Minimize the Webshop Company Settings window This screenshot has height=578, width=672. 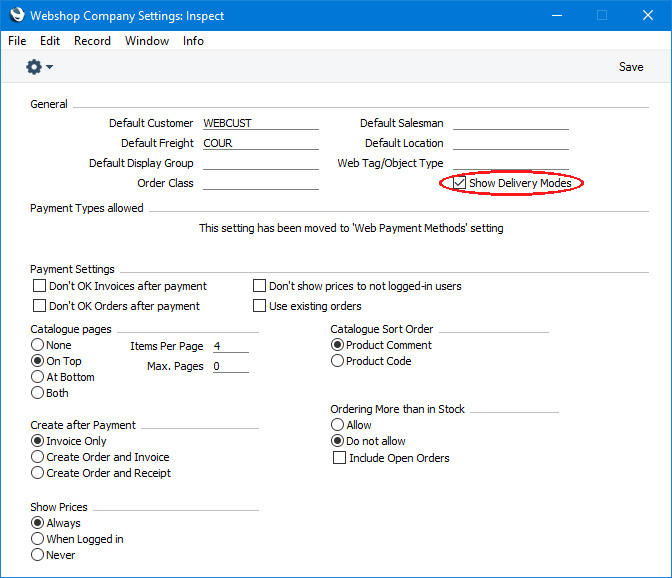point(557,15)
